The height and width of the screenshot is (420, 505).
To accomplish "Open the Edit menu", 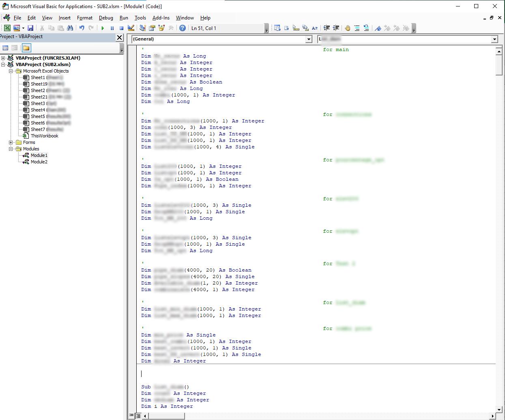I will click(x=31, y=18).
